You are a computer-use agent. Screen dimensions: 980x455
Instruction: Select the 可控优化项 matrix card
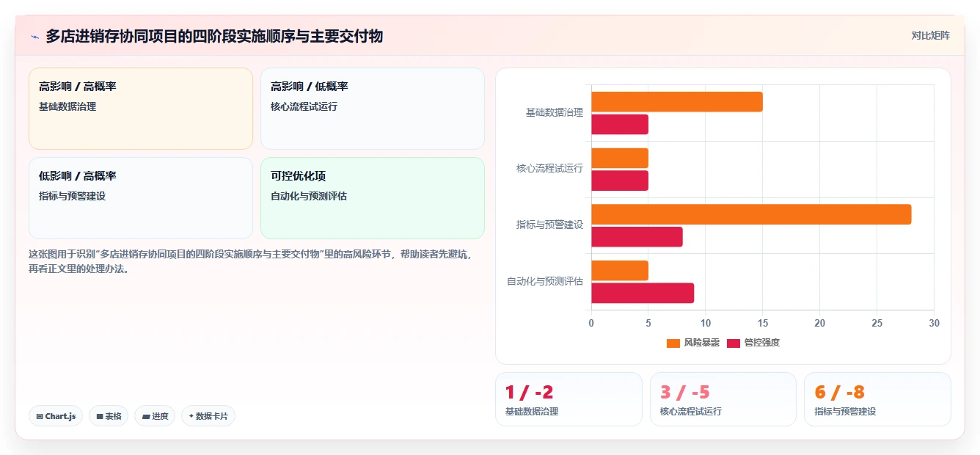click(x=373, y=198)
